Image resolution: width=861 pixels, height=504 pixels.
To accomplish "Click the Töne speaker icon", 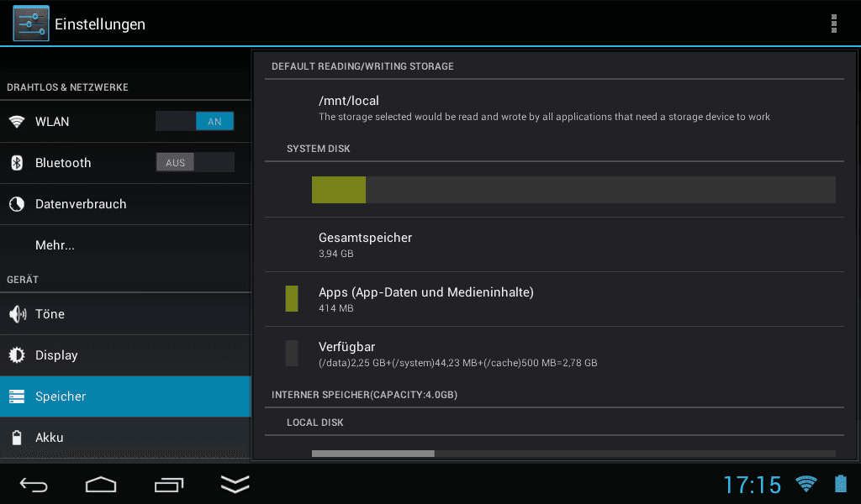I will [18, 313].
